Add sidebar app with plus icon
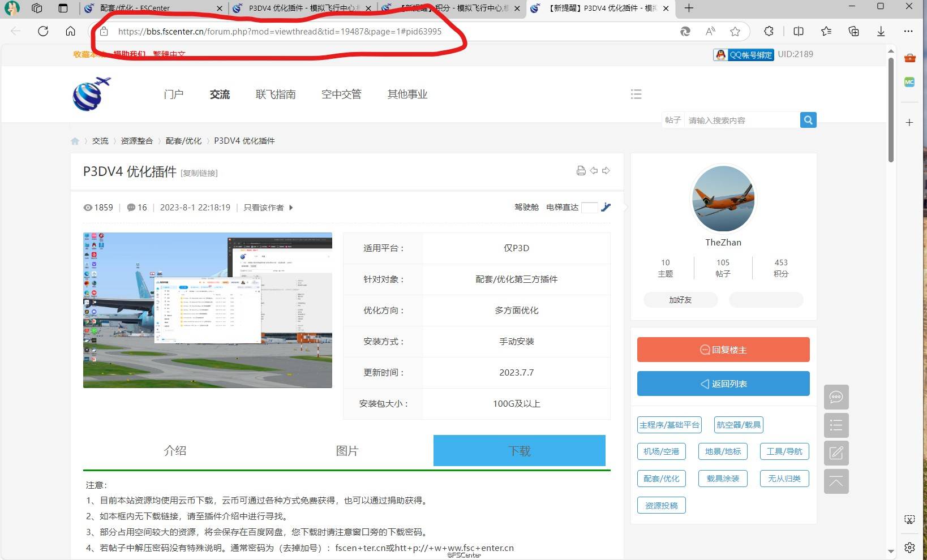927x560 pixels. click(x=909, y=122)
